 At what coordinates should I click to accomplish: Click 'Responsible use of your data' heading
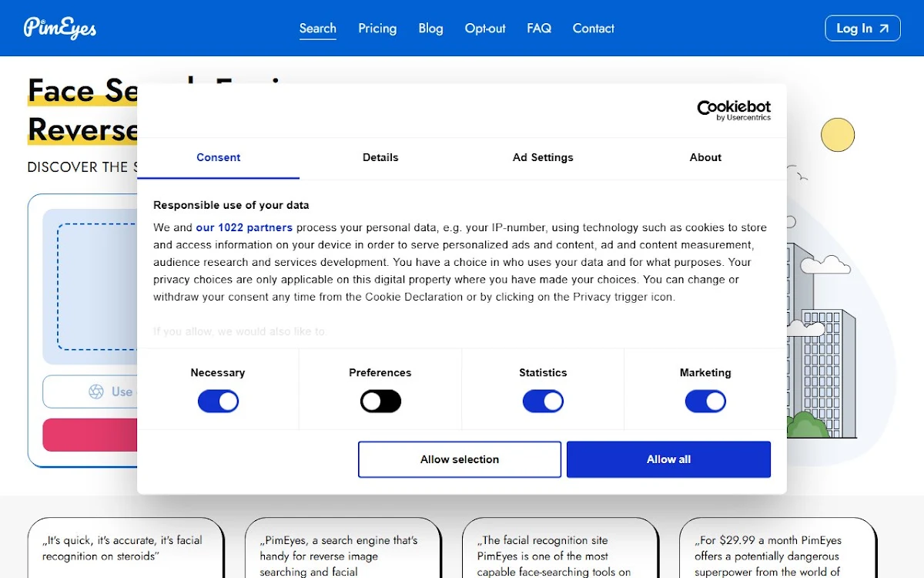[x=231, y=205]
